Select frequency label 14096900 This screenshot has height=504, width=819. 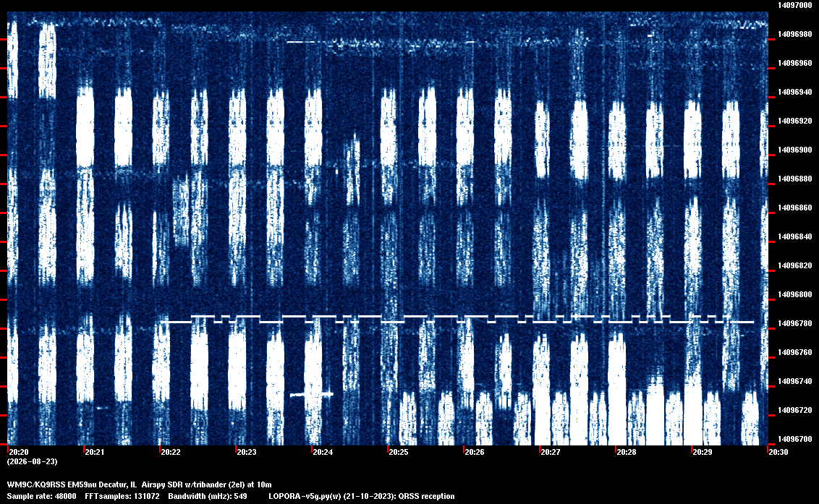pos(794,150)
